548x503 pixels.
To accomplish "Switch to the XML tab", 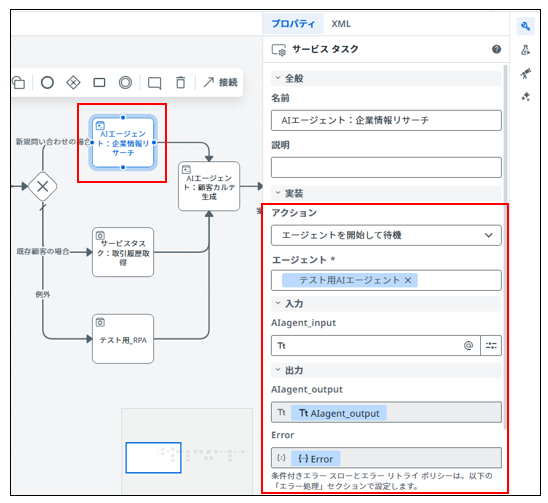I will pos(341,24).
